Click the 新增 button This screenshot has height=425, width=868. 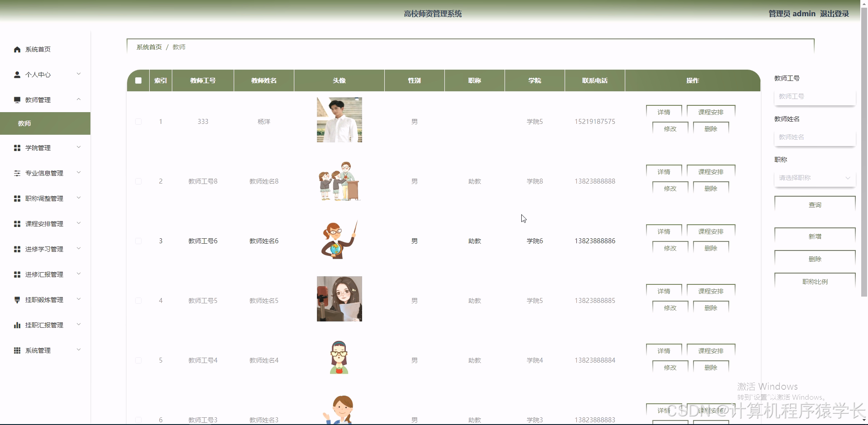[x=815, y=236]
